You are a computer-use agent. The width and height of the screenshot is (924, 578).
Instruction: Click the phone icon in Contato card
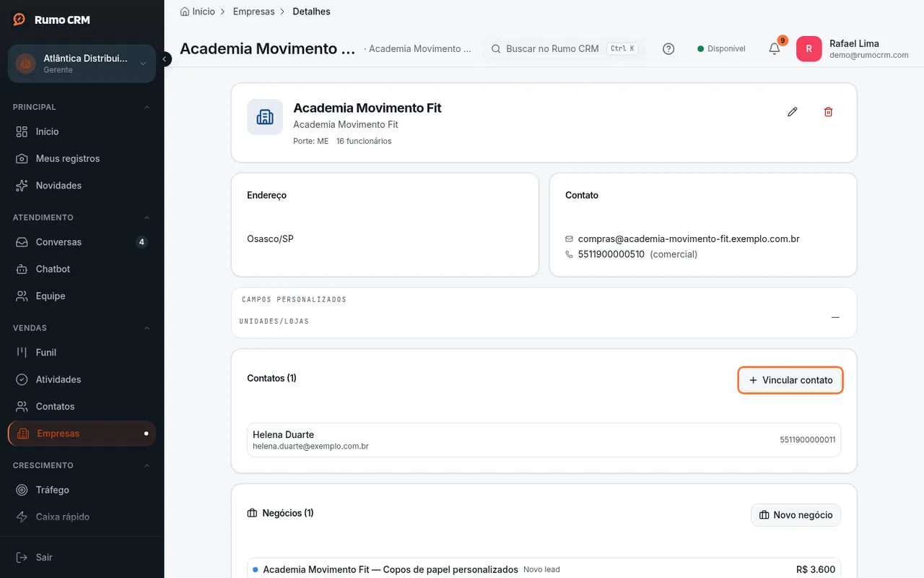570,254
